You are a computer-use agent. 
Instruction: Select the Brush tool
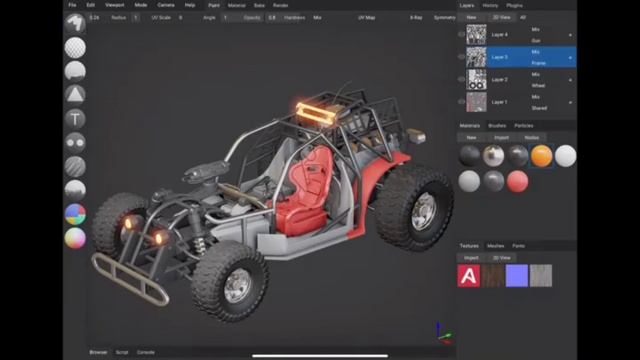click(75, 24)
